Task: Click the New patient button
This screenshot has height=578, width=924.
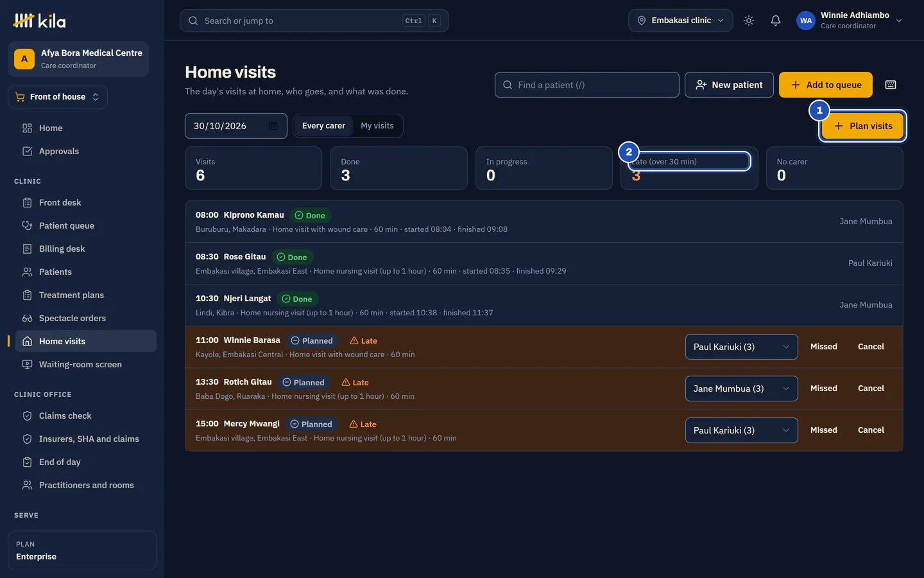Action: point(729,85)
